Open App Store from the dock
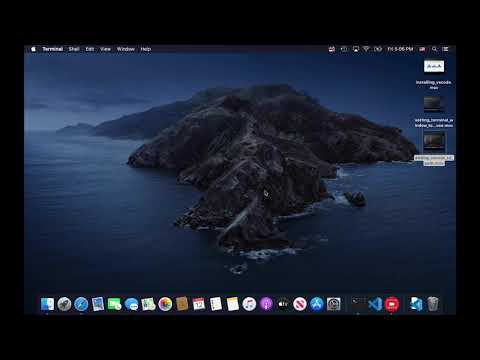Viewport: 480px width, 360px height. tap(317, 304)
